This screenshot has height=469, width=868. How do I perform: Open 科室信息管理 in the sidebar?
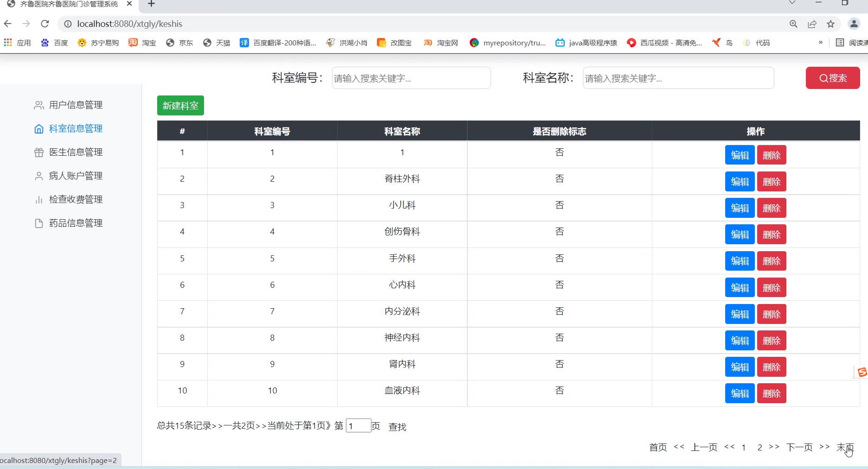tap(68, 129)
